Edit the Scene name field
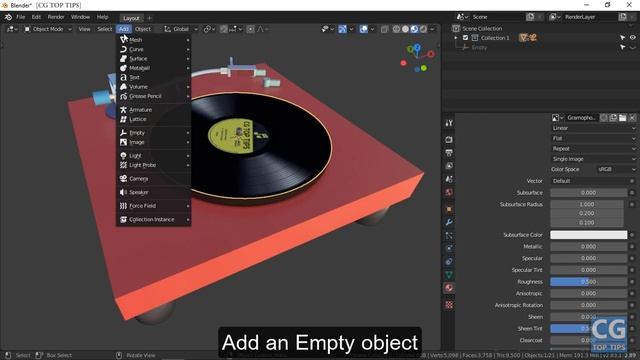 pos(497,17)
